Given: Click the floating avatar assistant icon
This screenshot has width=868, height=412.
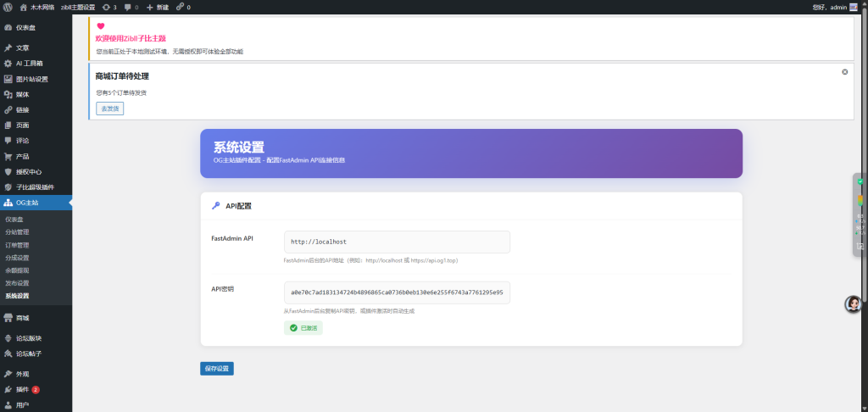Looking at the screenshot, I should 853,304.
